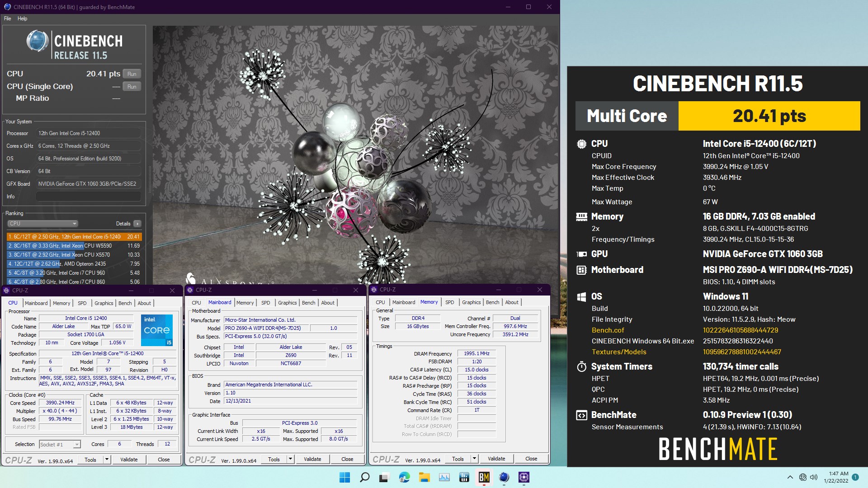This screenshot has height=488, width=868.
Task: Open Cinebench File menu
Action: [8, 19]
